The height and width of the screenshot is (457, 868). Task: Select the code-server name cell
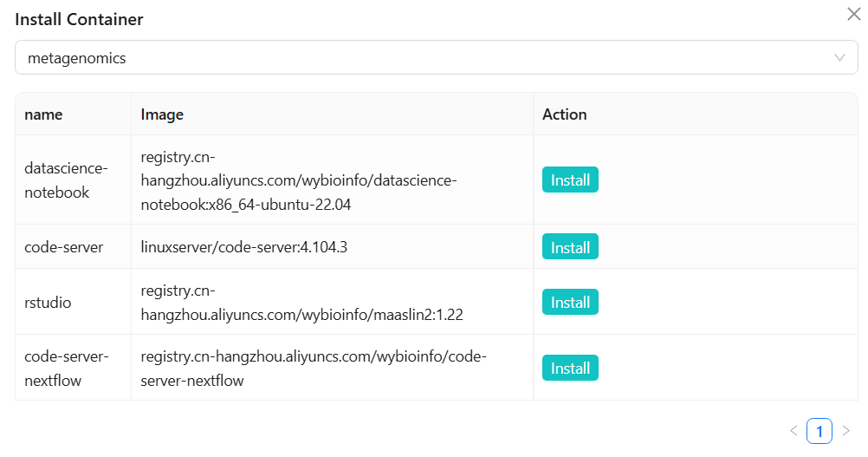pyautogui.click(x=63, y=247)
